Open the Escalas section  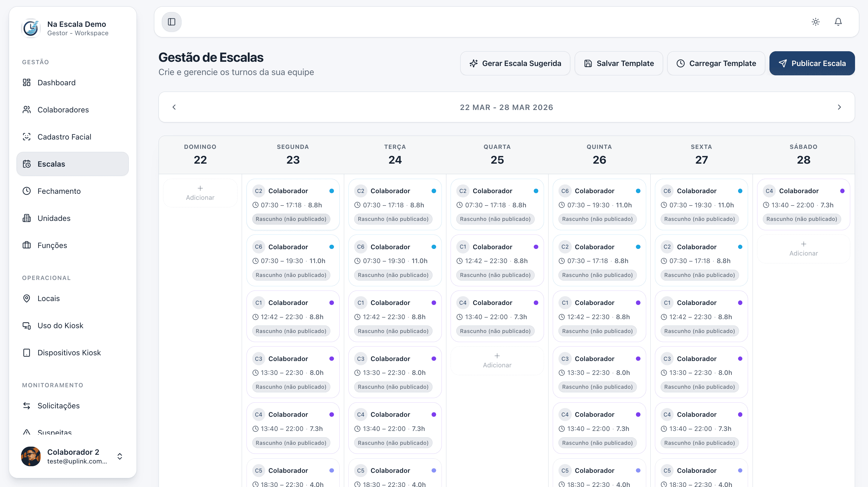51,164
